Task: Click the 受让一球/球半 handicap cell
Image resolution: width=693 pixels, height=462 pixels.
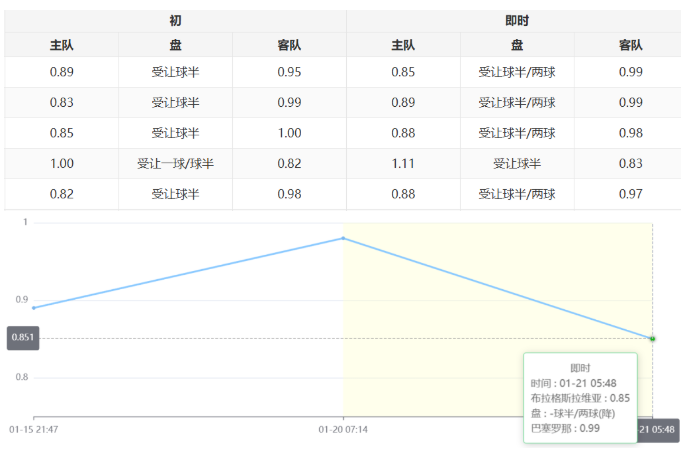Action: coord(175,164)
